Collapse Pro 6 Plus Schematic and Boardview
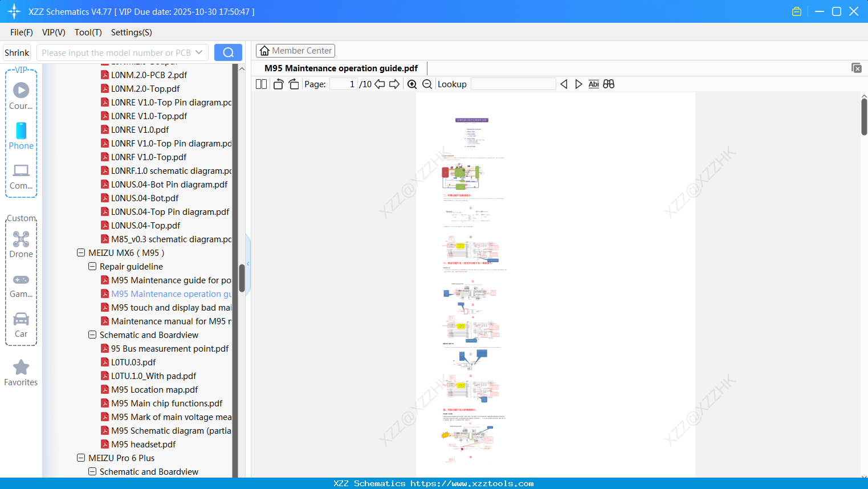 coord(92,471)
